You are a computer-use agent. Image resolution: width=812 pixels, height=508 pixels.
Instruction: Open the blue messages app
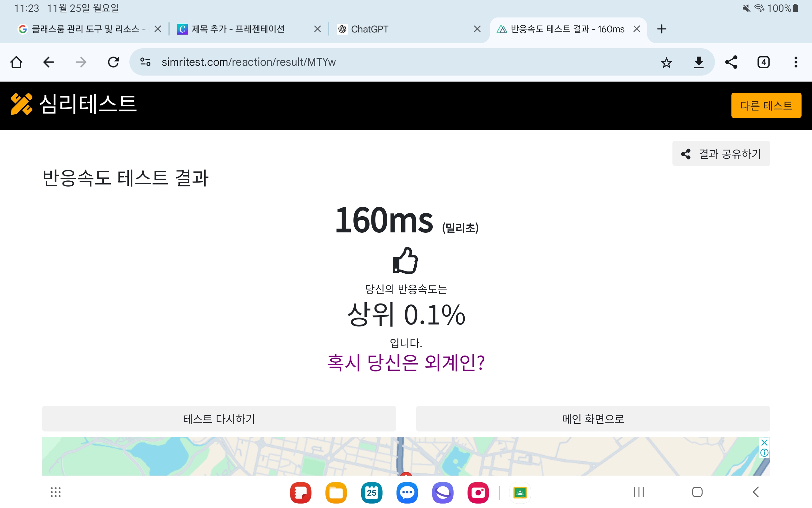click(407, 493)
